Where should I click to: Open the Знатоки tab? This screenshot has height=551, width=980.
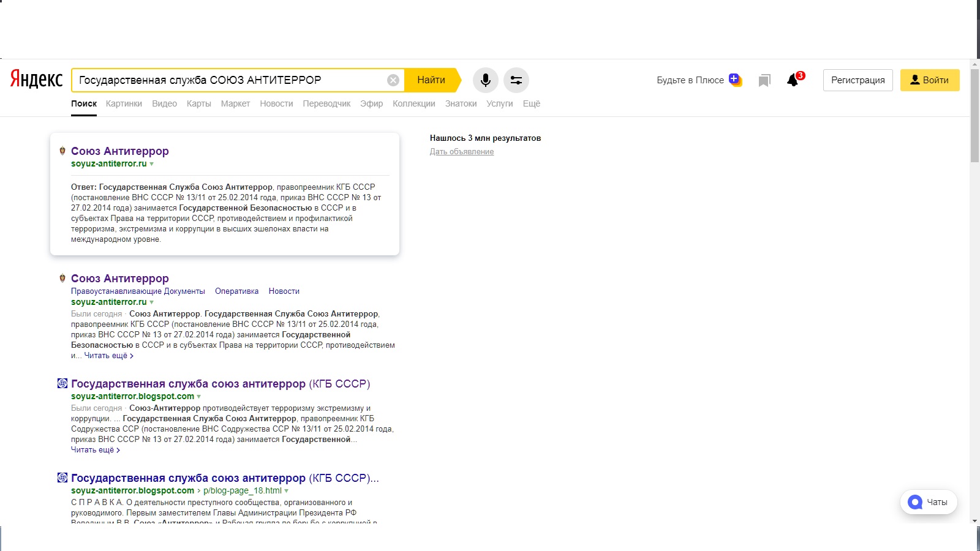[461, 103]
